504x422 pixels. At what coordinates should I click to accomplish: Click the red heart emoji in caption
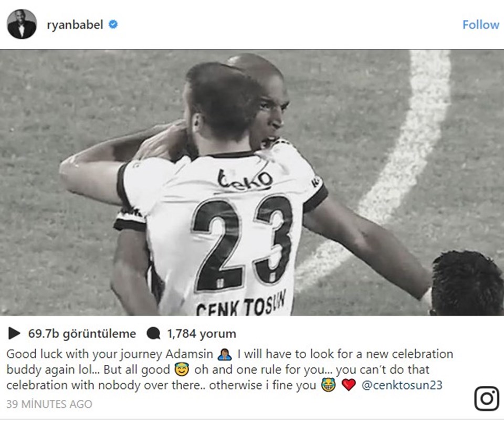click(349, 385)
